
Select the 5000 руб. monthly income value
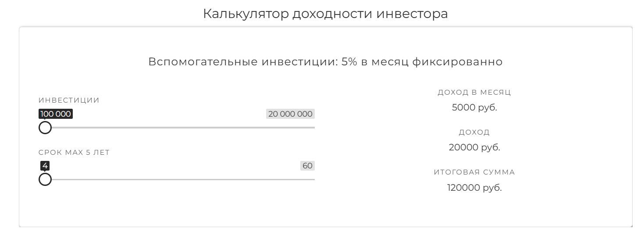coord(474,107)
